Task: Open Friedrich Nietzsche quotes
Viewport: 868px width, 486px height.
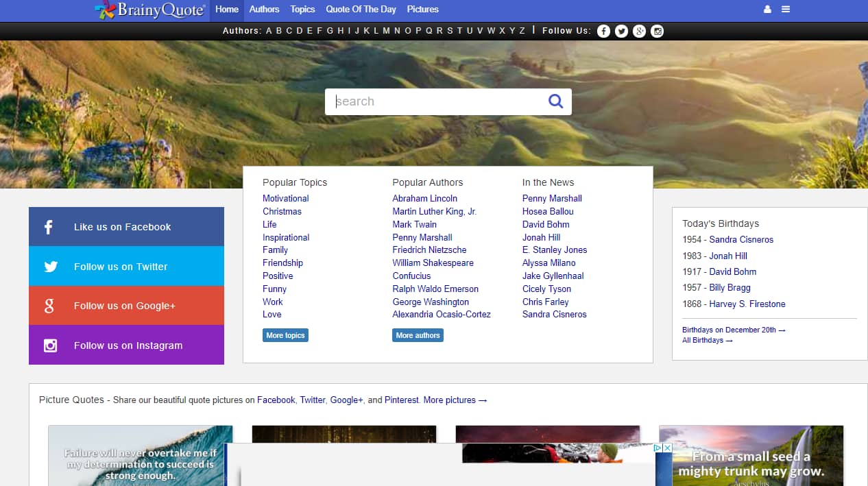Action: (429, 250)
